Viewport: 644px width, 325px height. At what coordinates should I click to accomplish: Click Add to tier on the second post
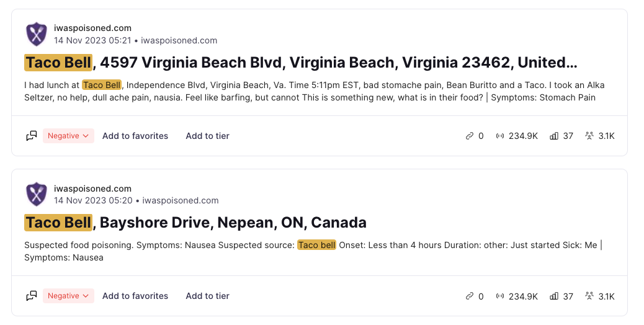pos(207,296)
